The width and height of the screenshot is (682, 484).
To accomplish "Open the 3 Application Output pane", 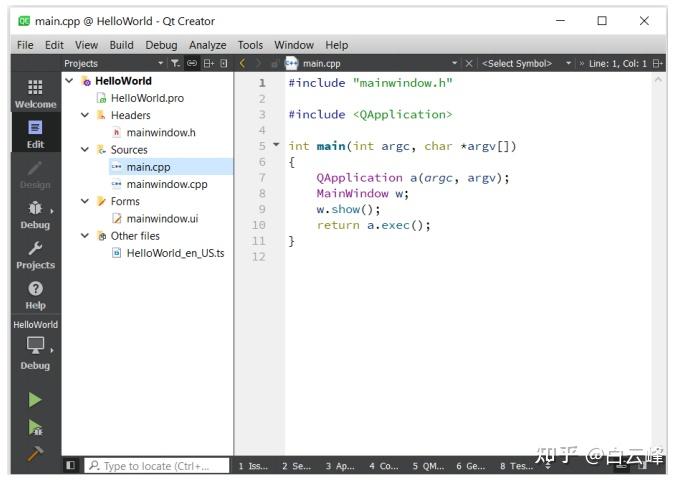I will pos(340,466).
